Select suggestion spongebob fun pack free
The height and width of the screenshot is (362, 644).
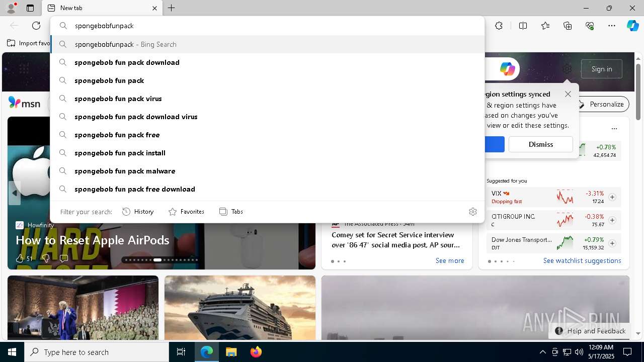[x=267, y=135]
